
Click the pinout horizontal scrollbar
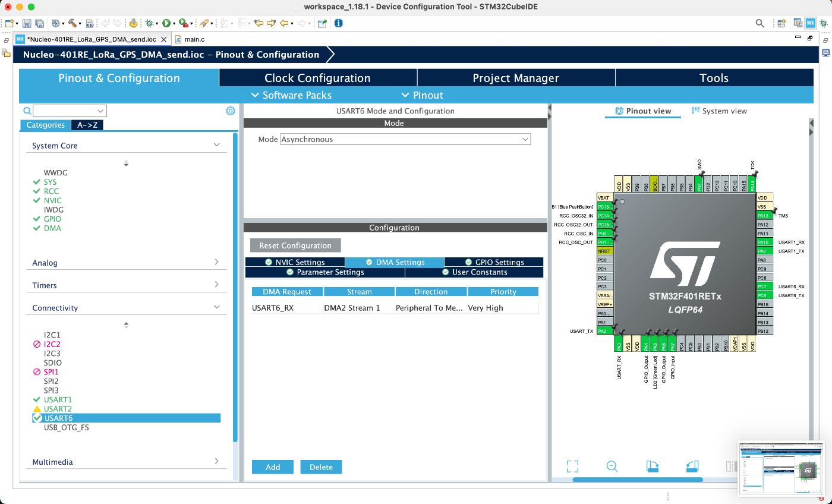[637, 480]
